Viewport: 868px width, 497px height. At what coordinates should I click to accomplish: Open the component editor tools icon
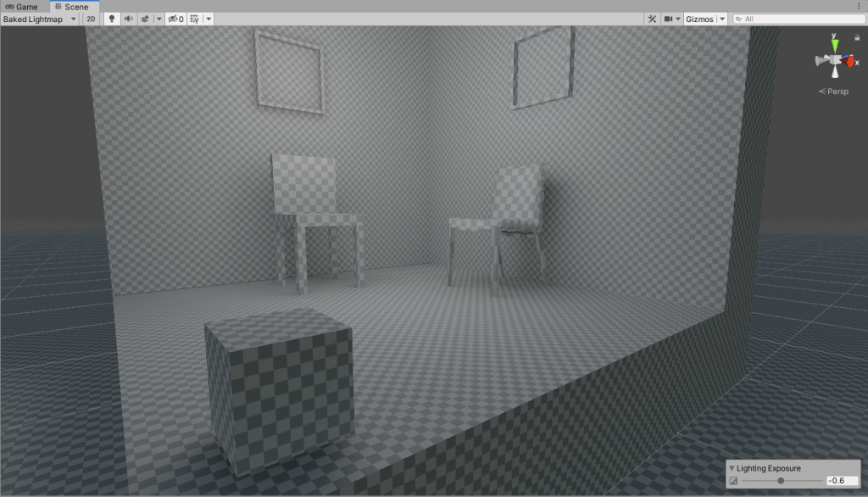(652, 19)
